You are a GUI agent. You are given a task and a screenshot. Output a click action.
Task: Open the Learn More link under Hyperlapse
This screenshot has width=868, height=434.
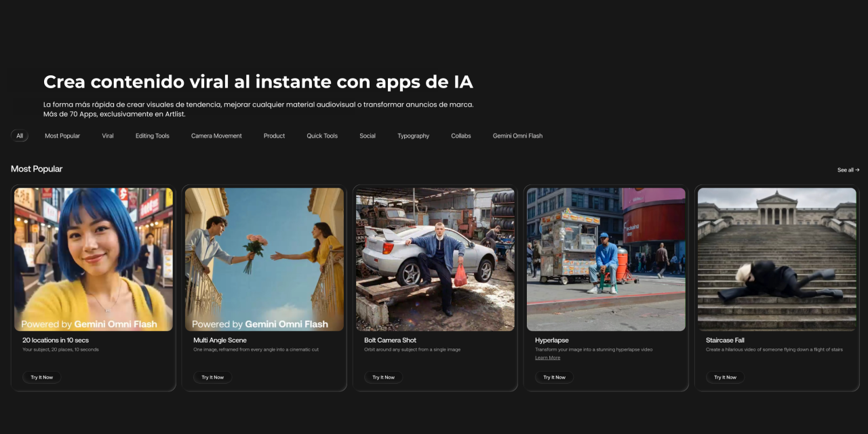click(x=547, y=357)
